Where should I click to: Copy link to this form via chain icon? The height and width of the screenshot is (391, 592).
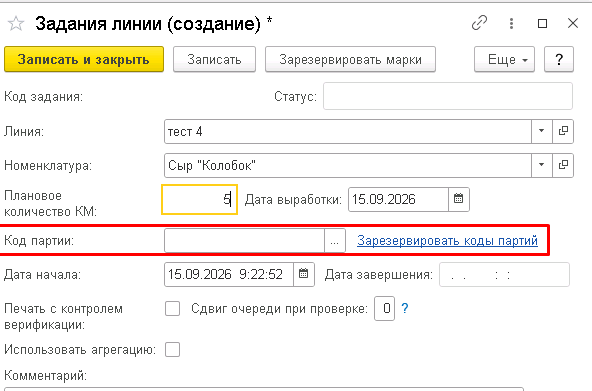(x=479, y=23)
